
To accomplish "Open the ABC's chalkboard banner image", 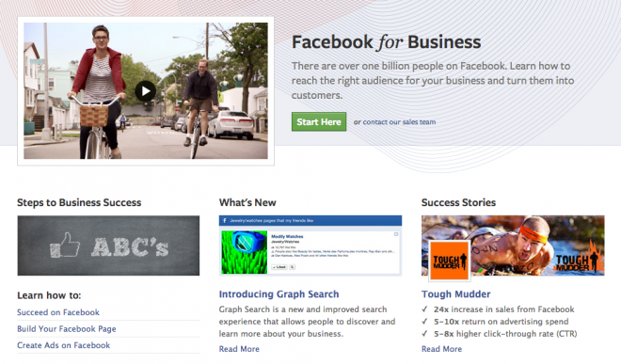I will pos(108,245).
